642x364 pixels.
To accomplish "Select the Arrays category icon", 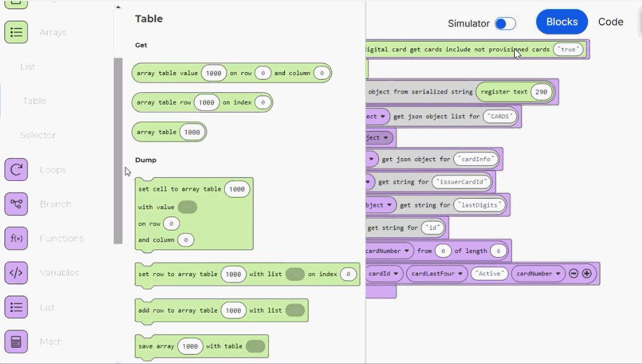I will [15, 32].
